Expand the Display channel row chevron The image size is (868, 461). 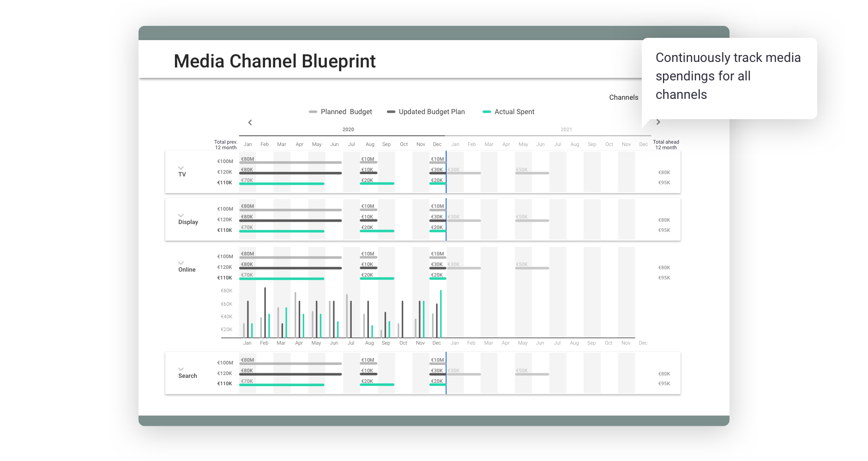pyautogui.click(x=181, y=215)
